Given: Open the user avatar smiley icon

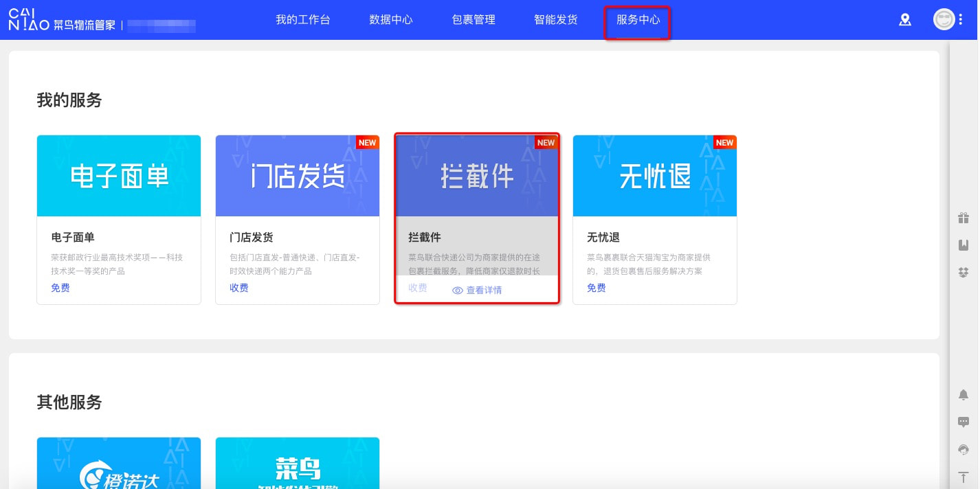Looking at the screenshot, I should click(x=944, y=19).
